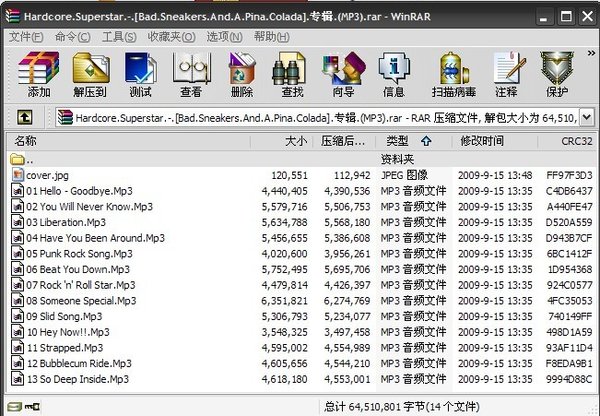Click the status bar total 总计 64,510,801 字节
Screen dimensions: 600x416
pyautogui.click(x=402, y=406)
